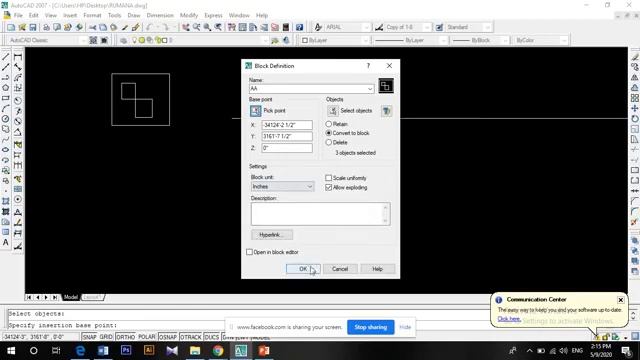
Task: Open the File menu
Action: pos(18,16)
